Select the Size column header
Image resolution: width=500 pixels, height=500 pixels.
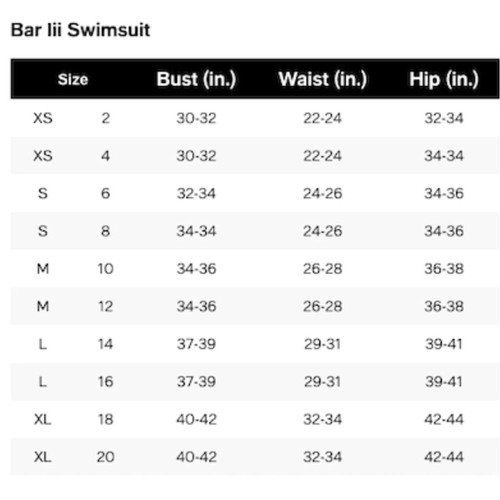(x=73, y=79)
